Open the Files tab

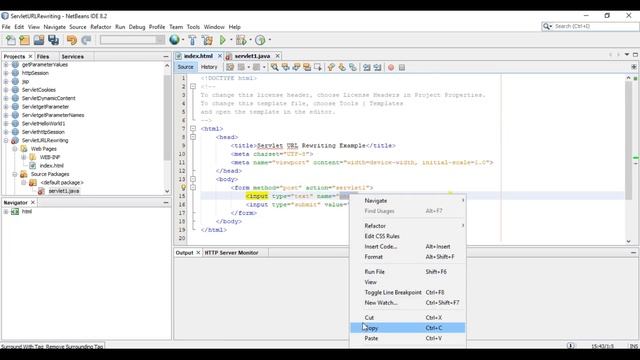tap(43, 56)
